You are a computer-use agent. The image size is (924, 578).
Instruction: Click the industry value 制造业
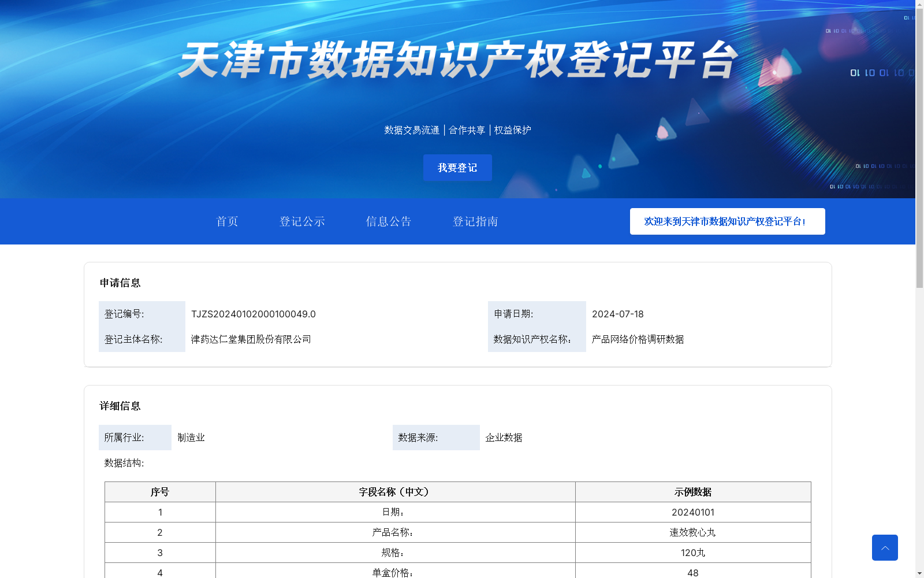coord(191,438)
